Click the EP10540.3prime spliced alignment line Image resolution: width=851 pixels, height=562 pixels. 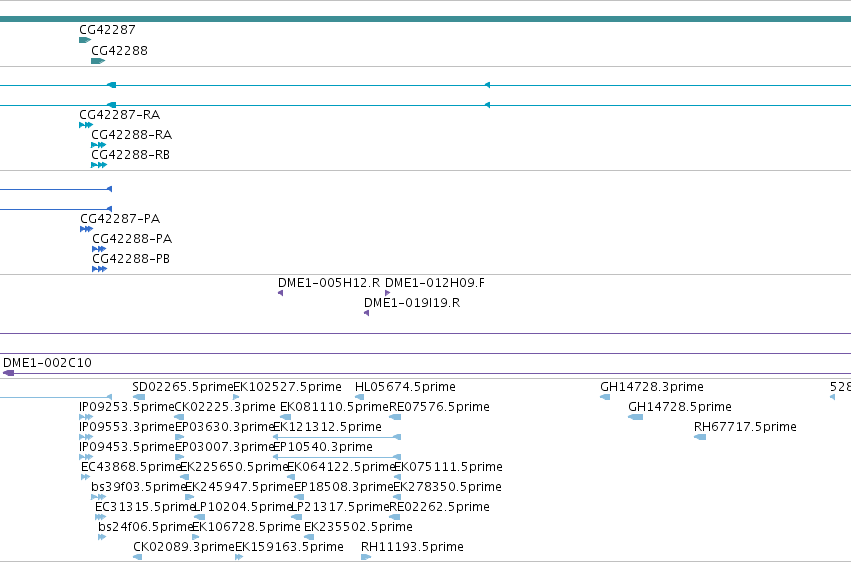pos(337,457)
